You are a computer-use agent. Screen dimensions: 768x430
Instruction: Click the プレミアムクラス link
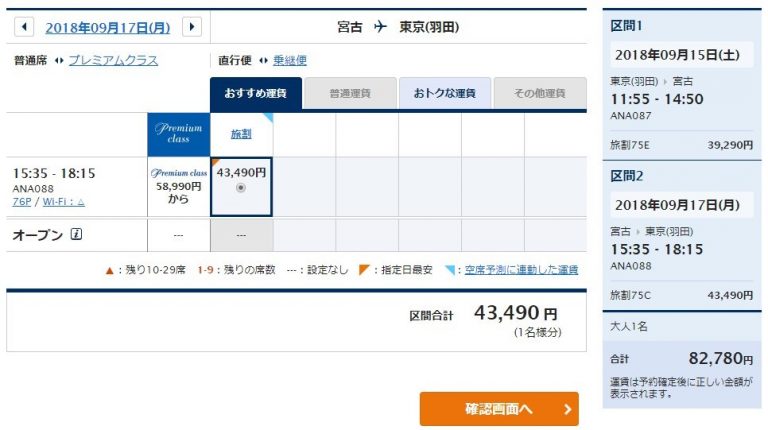point(113,60)
